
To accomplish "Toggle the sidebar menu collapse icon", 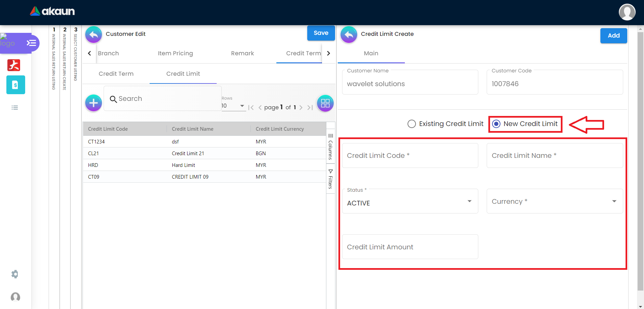I will click(x=32, y=43).
